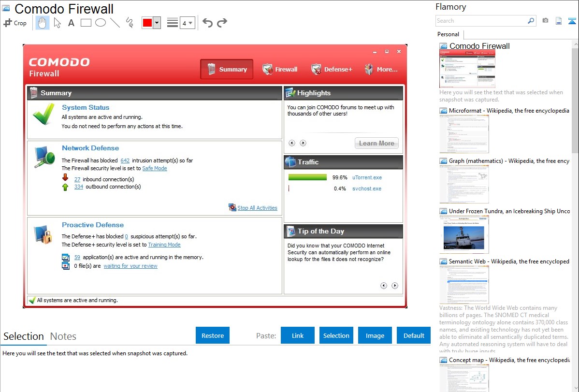Click the 334 outbound connections link
579x392 pixels.
[79, 187]
